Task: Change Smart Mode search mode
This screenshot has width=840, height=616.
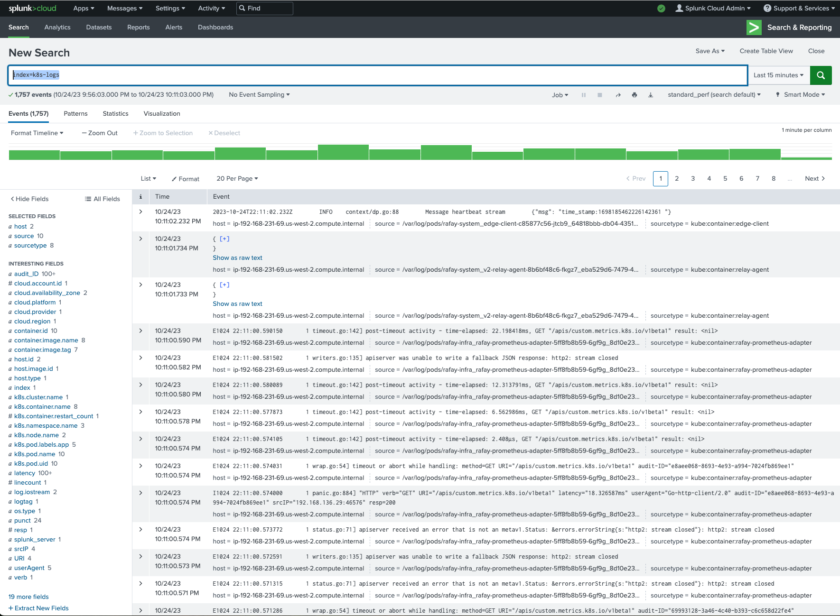Action: click(x=800, y=94)
